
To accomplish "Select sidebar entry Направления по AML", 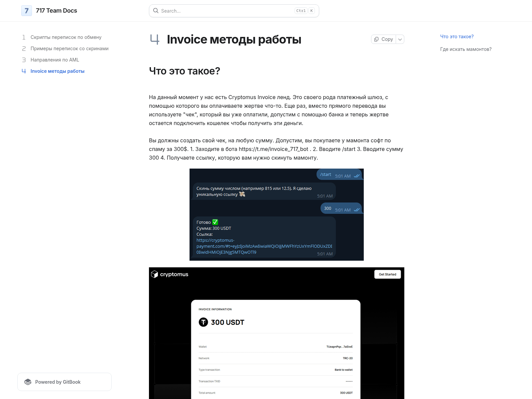I will [55, 60].
